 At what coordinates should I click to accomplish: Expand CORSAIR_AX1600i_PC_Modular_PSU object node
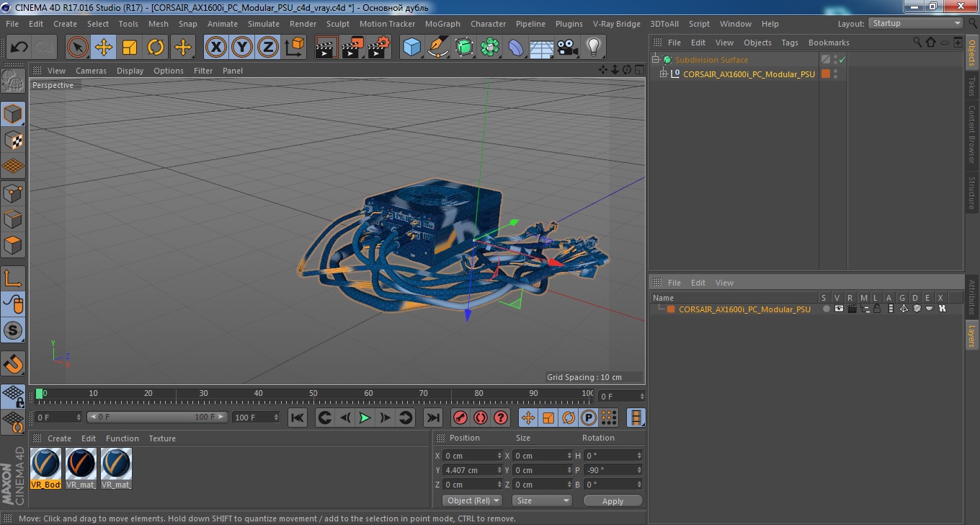(664, 74)
